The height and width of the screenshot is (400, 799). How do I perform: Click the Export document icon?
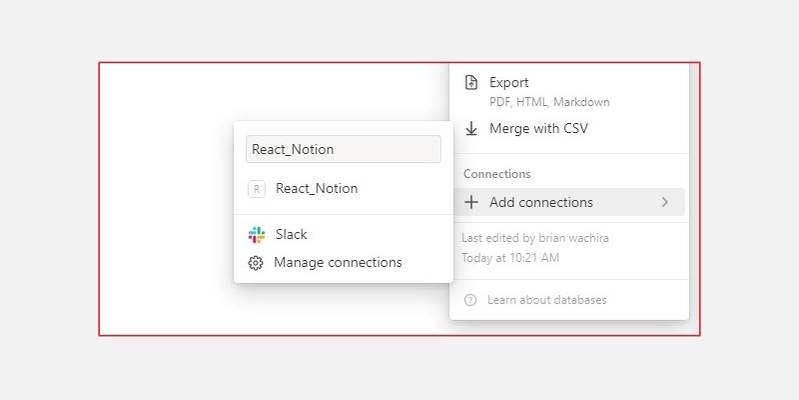[471, 83]
